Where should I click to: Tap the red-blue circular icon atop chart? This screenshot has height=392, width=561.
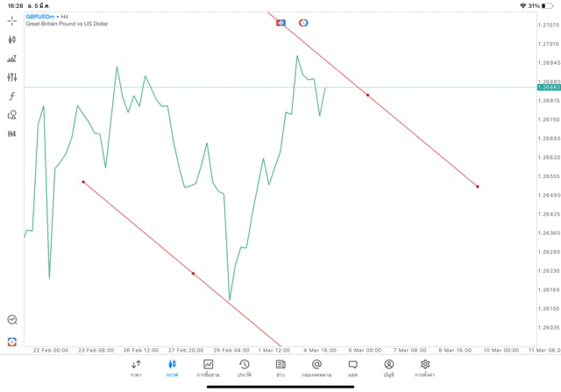303,23
